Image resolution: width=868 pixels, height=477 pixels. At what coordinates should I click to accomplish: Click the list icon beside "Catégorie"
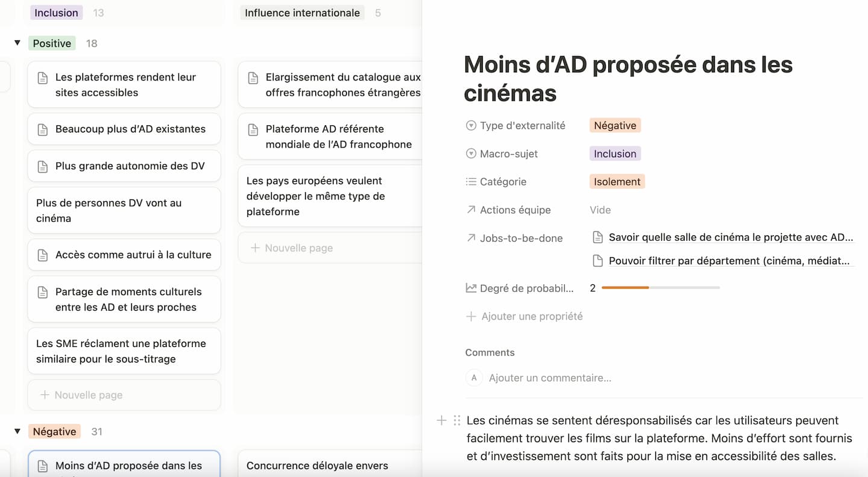471,181
